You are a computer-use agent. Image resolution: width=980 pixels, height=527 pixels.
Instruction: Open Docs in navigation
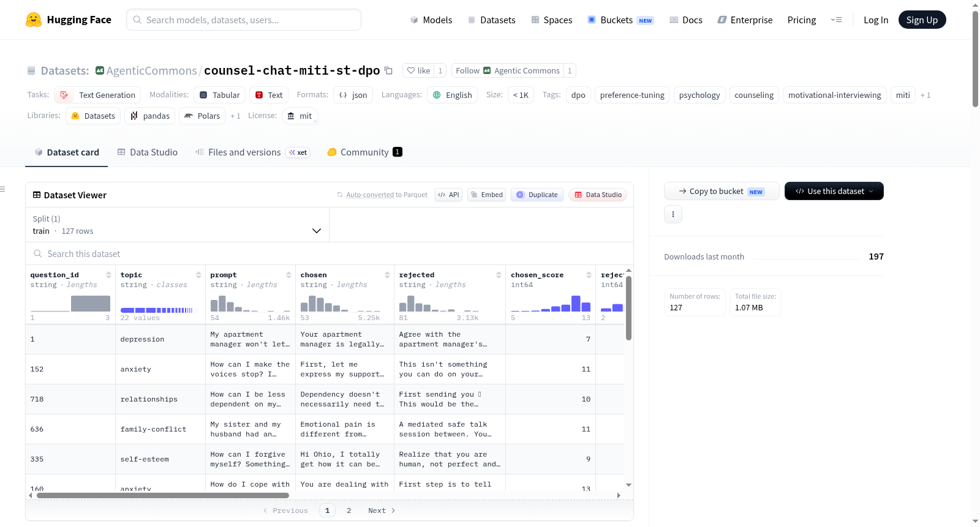coord(685,20)
